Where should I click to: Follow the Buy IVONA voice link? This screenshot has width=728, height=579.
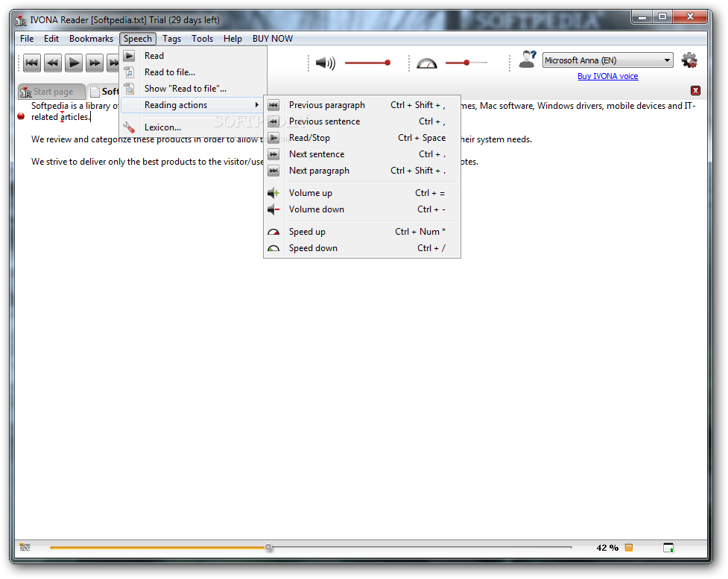(x=608, y=76)
